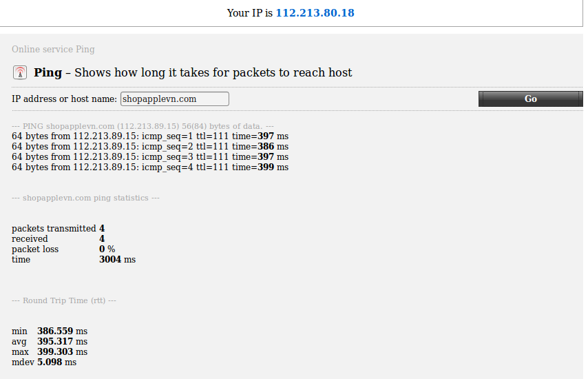The image size is (588, 379).
Task: Click the PING shopapplevn.com header line
Action: 143,126
